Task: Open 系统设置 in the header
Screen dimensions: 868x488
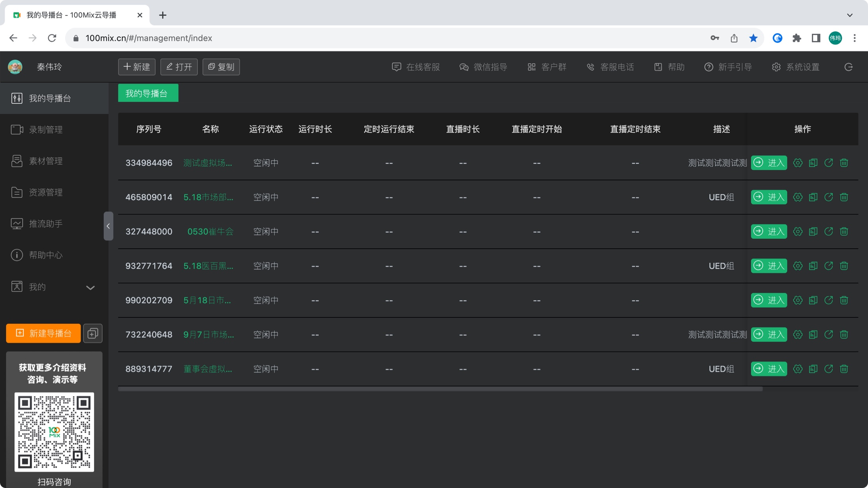Action: [x=796, y=67]
